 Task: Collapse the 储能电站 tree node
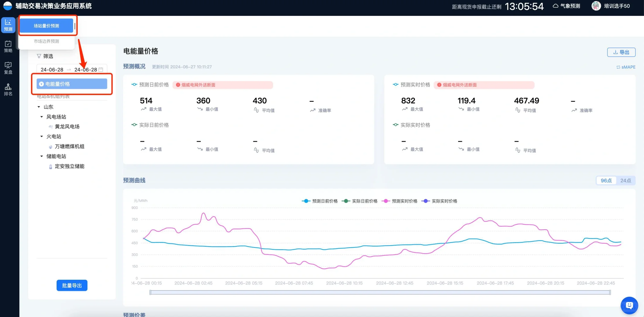coord(42,156)
